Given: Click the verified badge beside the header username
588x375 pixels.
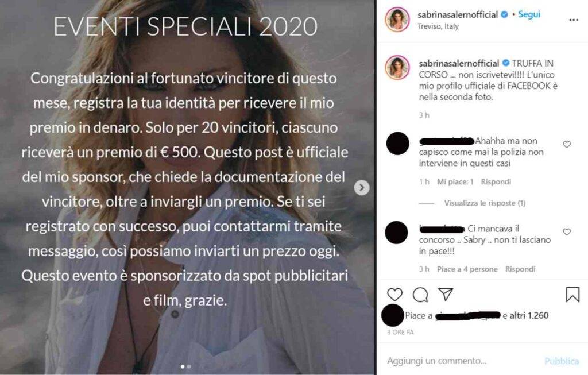Looking at the screenshot, I should pos(505,14).
